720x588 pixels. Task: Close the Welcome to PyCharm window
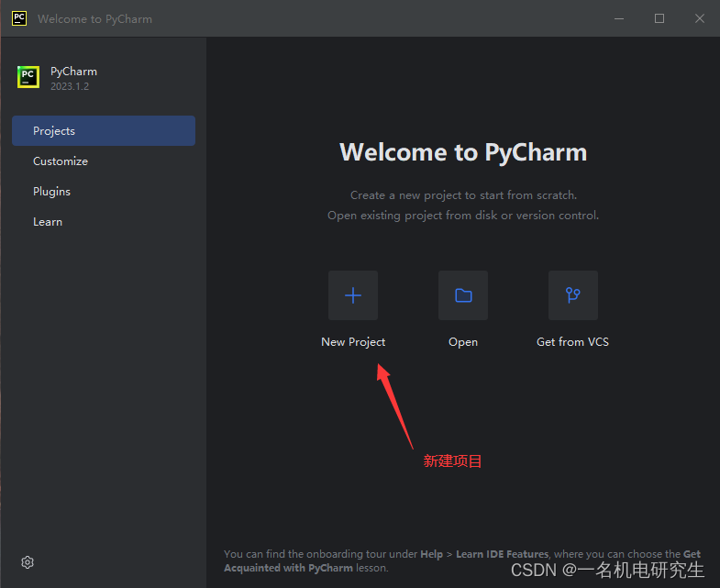699,18
